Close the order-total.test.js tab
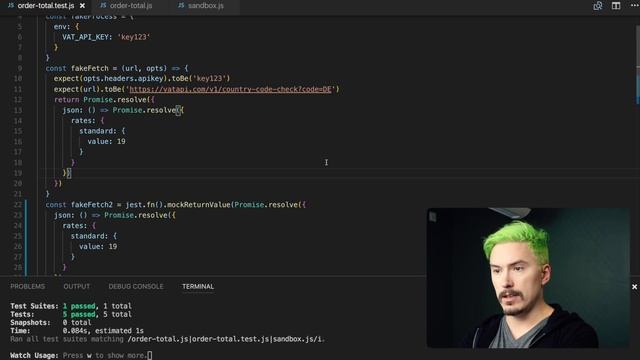Image resolution: width=640 pixels, height=360 pixels. [82, 6]
